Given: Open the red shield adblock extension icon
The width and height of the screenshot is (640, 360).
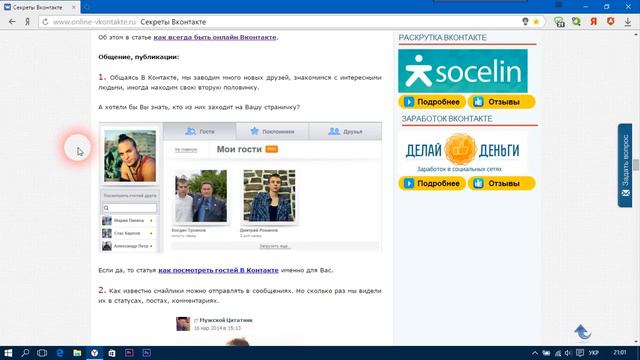Looking at the screenshot, I should (x=611, y=21).
